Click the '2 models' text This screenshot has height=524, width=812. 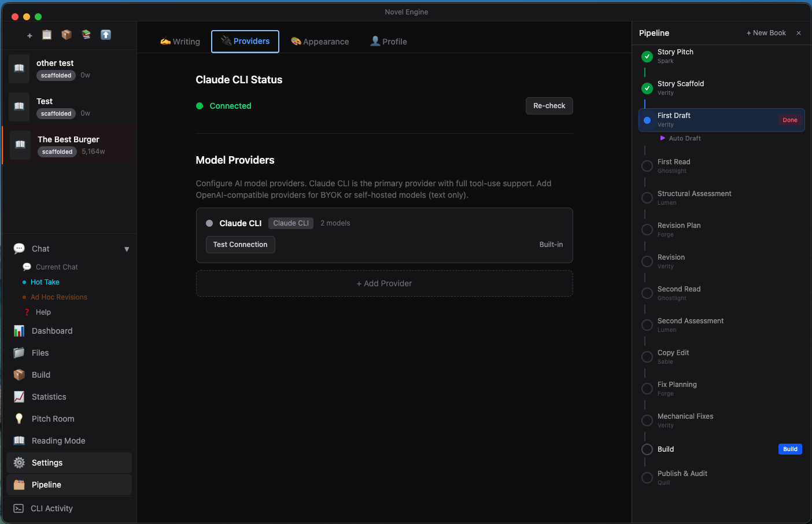[x=335, y=223]
